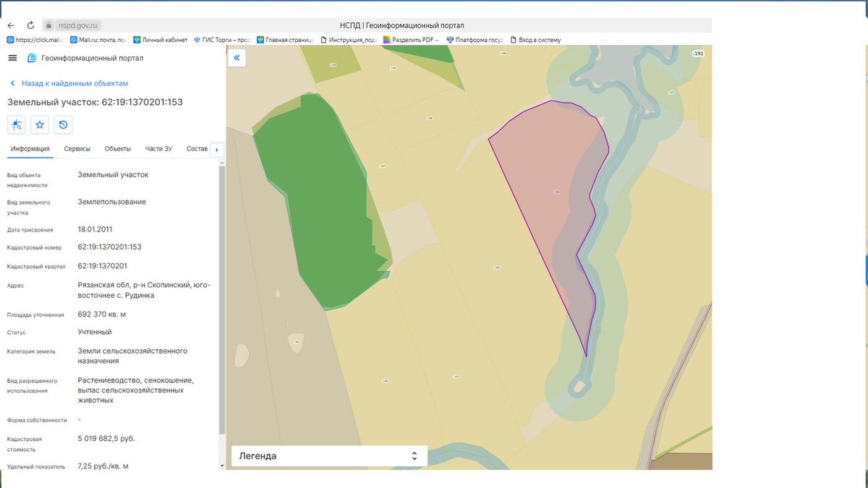The height and width of the screenshot is (488, 868).
Task: Reload the page with the refresh icon
Action: 30,25
